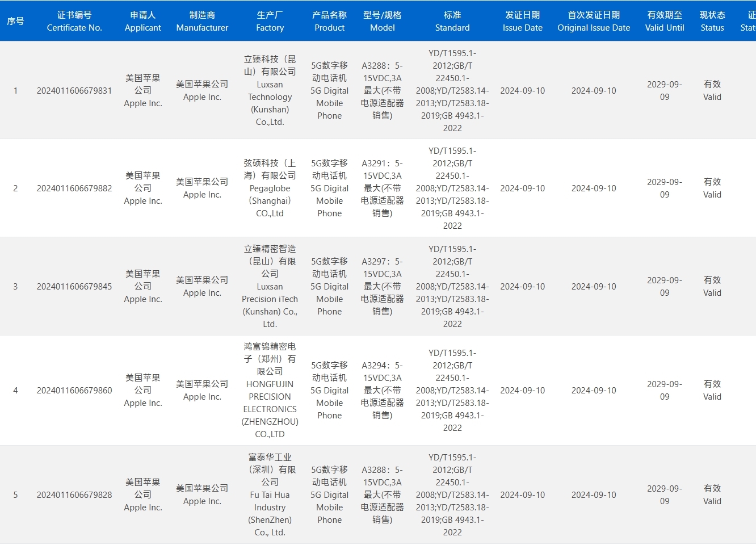Click the Applicant column header
Screen dimensions: 756x545
tap(143, 21)
